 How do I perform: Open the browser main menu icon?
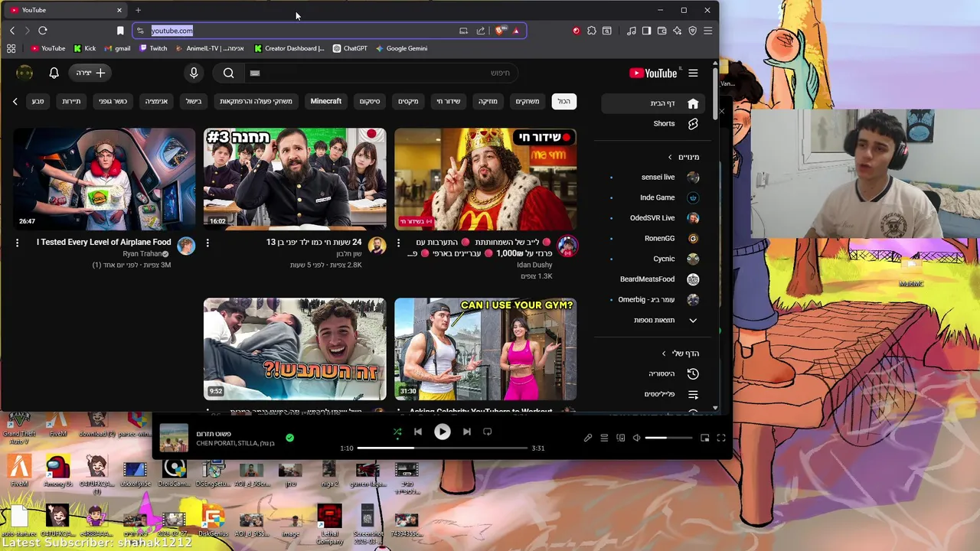(708, 31)
